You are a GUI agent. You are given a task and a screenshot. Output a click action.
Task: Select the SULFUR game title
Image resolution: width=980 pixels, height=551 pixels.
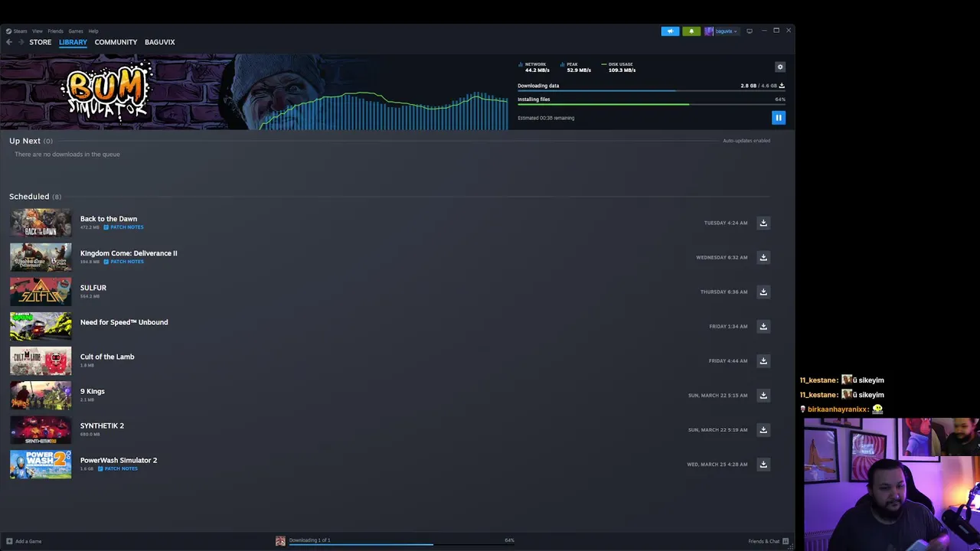click(93, 288)
